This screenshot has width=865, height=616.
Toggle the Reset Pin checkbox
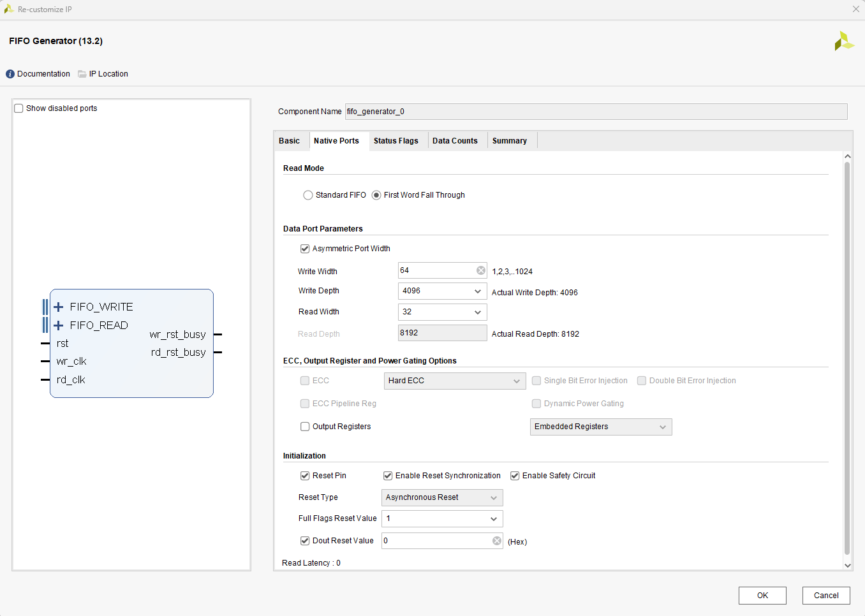point(305,476)
